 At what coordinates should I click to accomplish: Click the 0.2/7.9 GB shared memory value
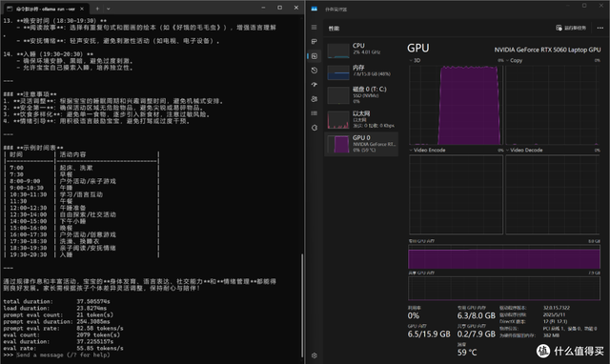(x=477, y=334)
